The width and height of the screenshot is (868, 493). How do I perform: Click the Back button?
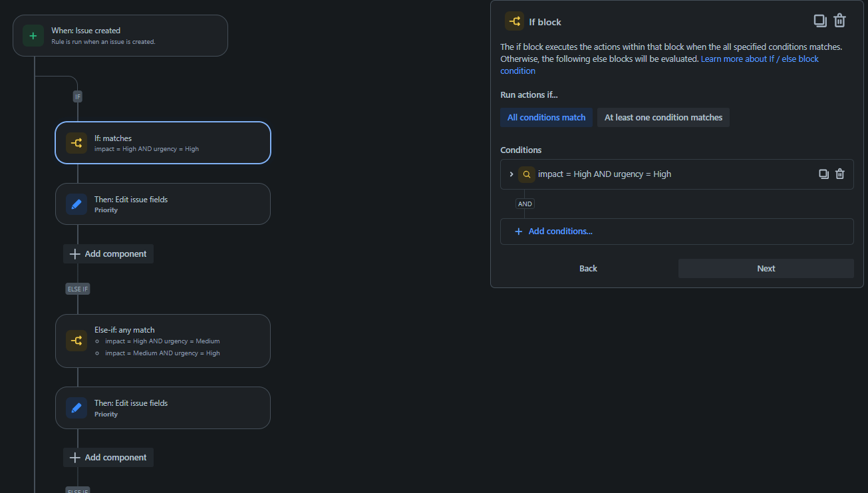pyautogui.click(x=588, y=268)
